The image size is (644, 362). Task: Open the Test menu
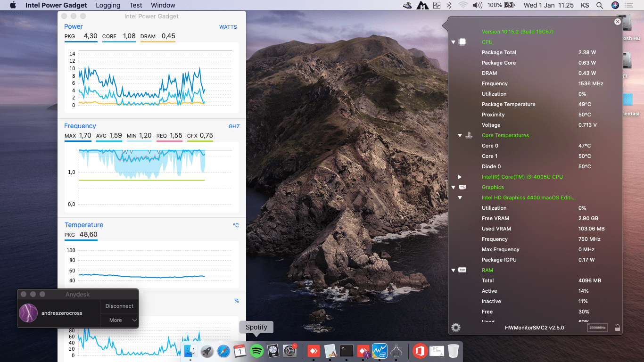(x=136, y=5)
